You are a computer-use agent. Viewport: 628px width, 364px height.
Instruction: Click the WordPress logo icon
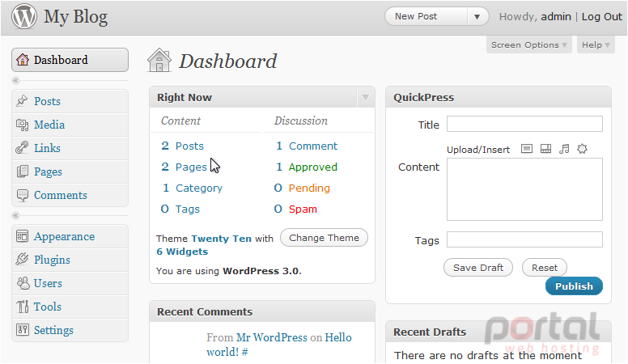[24, 16]
